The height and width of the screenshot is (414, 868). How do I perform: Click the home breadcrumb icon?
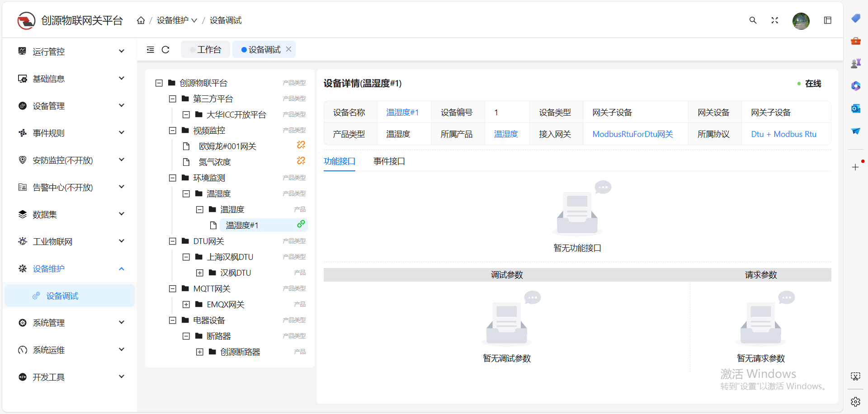(x=141, y=20)
